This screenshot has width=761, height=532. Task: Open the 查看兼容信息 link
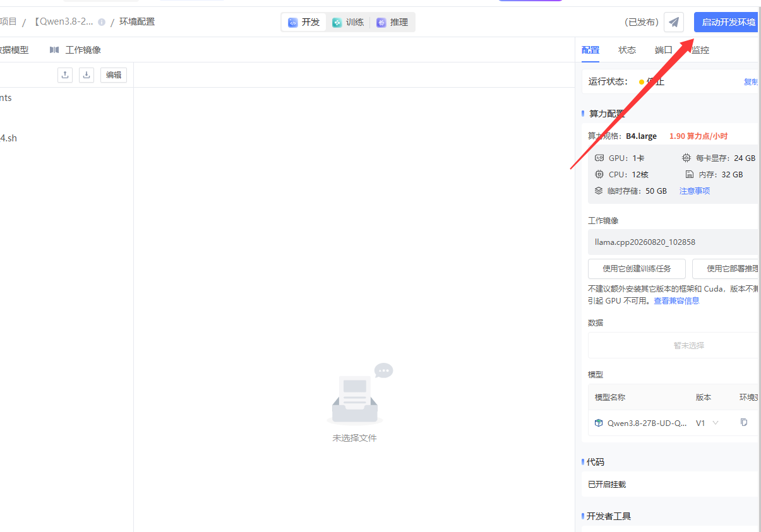pos(676,301)
